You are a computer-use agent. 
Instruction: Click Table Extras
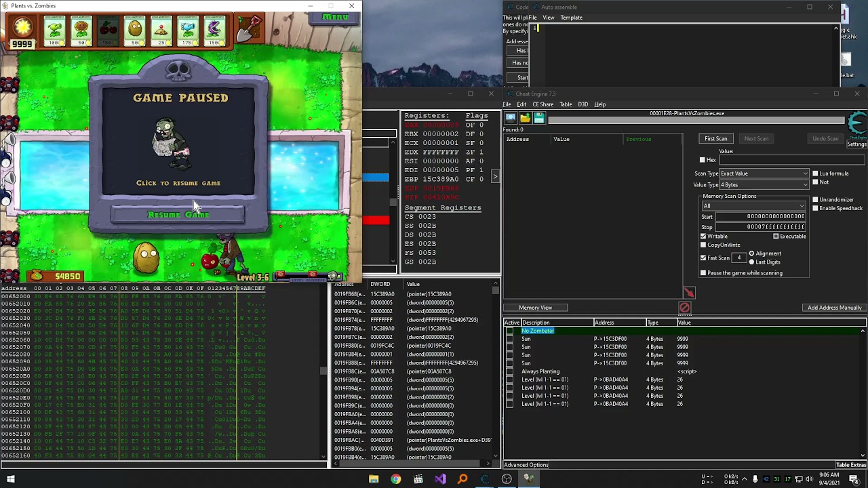(x=851, y=465)
